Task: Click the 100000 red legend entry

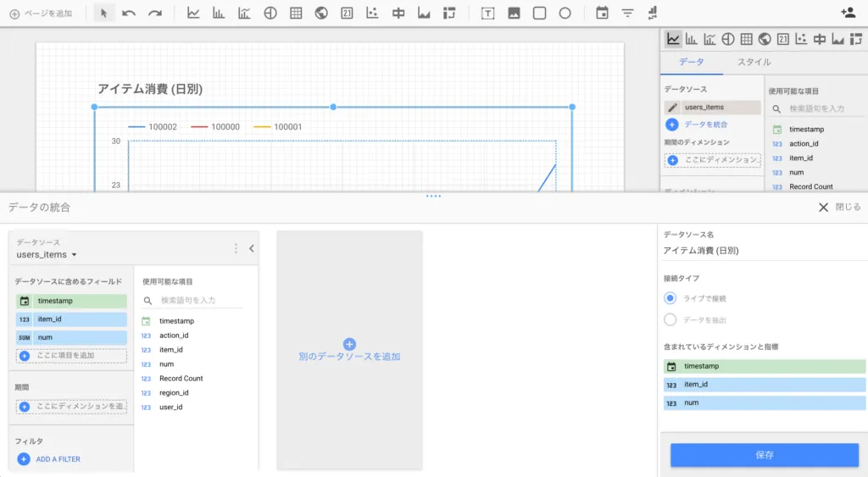Action: pos(215,127)
